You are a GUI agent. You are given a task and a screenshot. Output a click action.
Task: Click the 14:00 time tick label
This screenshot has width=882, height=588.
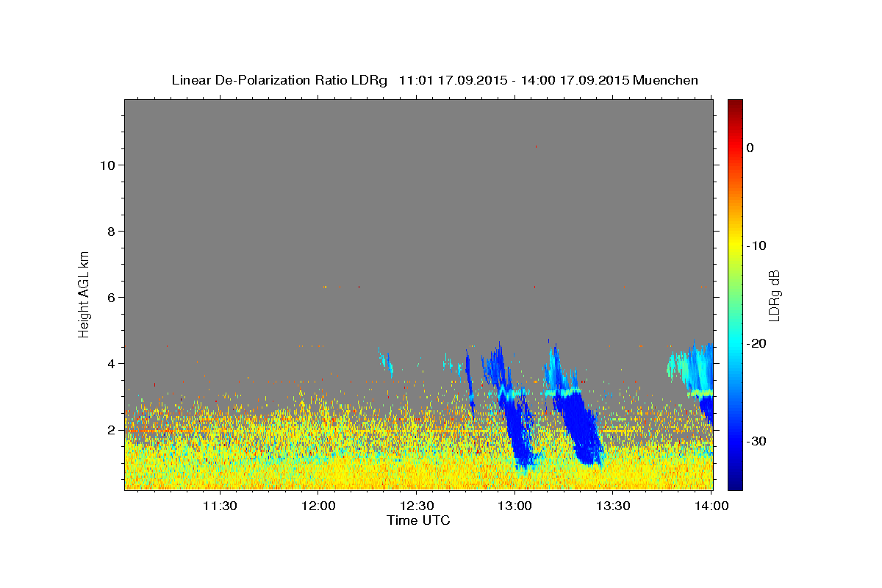tap(711, 506)
